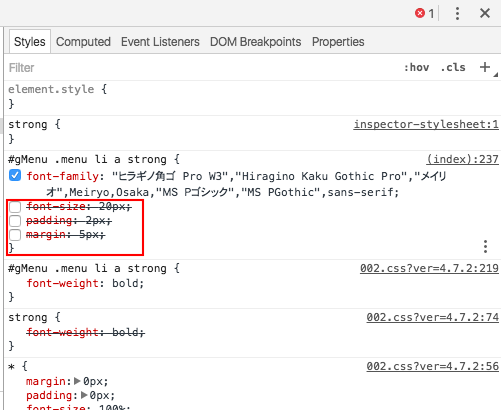Open the DevTools three-dot customize menu
This screenshot has width=501, height=410.
[457, 13]
